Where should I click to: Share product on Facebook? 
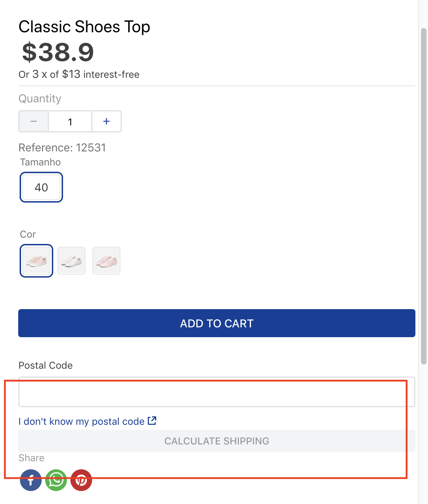(x=31, y=480)
